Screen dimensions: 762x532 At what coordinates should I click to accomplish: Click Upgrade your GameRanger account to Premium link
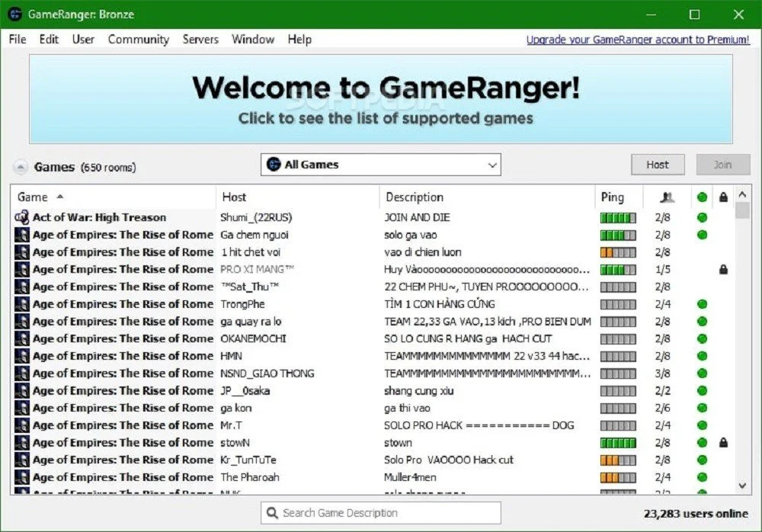pyautogui.click(x=638, y=40)
